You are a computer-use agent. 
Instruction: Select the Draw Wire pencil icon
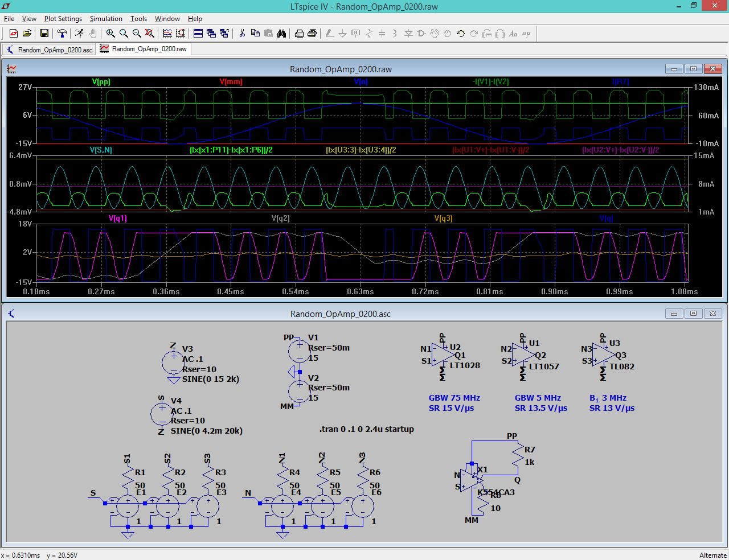click(x=330, y=34)
